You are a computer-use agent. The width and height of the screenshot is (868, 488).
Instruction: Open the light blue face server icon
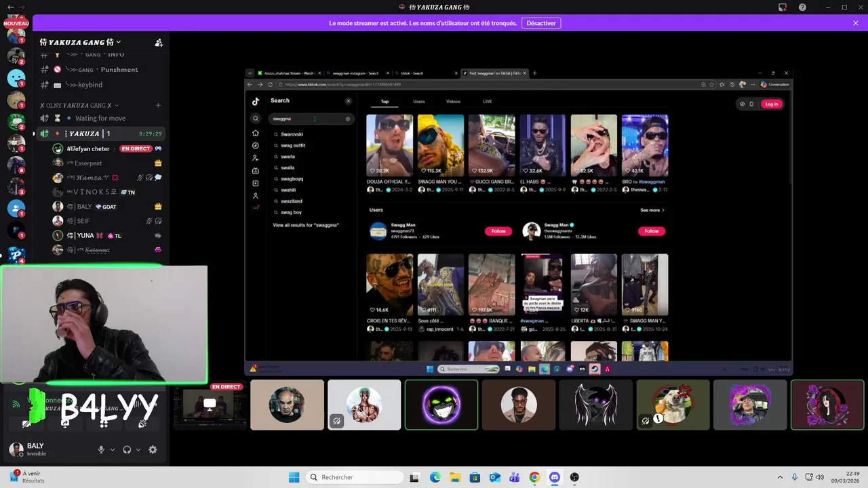(x=16, y=79)
